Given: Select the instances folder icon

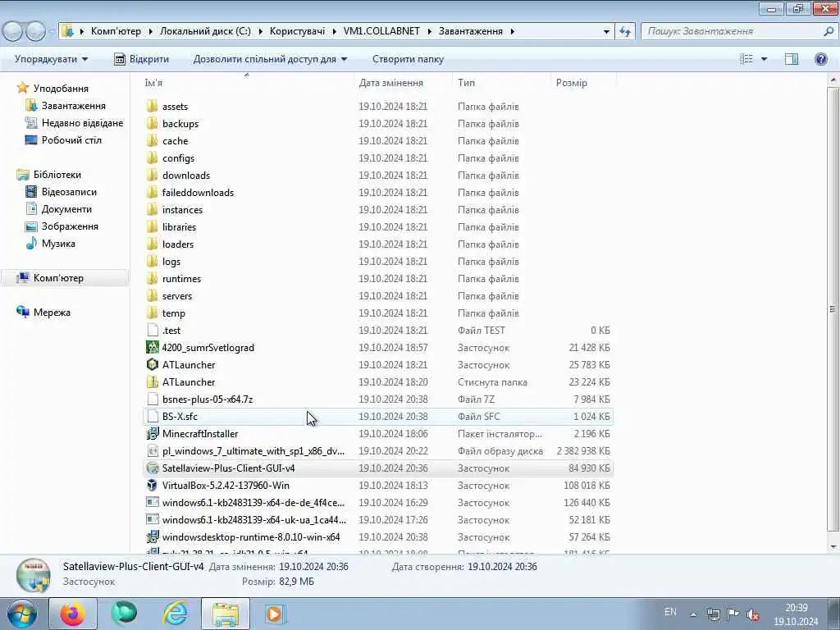Looking at the screenshot, I should click(x=152, y=209).
